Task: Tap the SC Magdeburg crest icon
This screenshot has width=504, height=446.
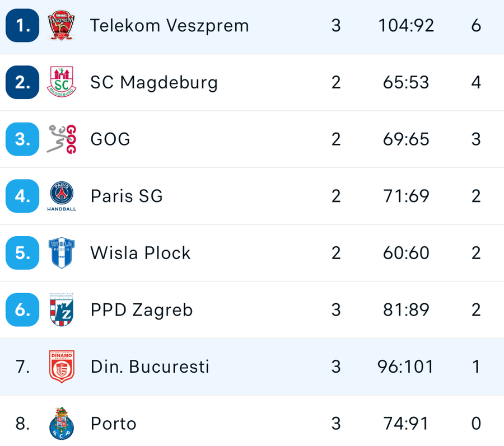Action: 62,82
